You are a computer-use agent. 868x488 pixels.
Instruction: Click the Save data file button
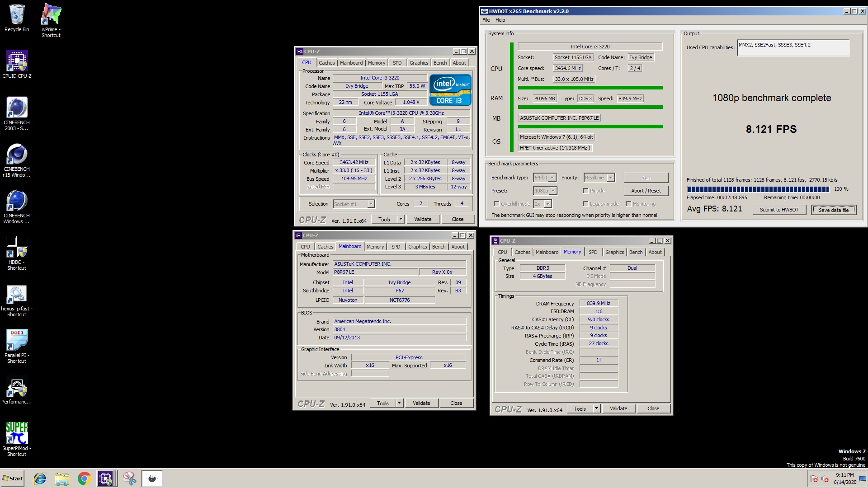click(834, 210)
